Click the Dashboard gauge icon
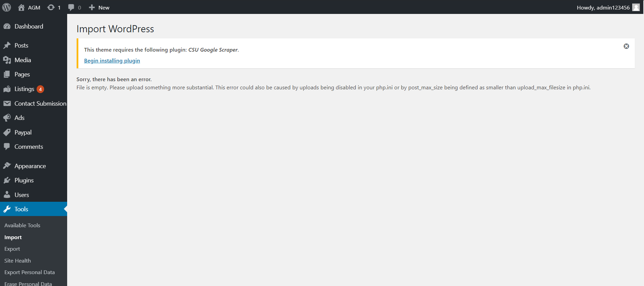Image resolution: width=644 pixels, height=286 pixels. point(7,26)
